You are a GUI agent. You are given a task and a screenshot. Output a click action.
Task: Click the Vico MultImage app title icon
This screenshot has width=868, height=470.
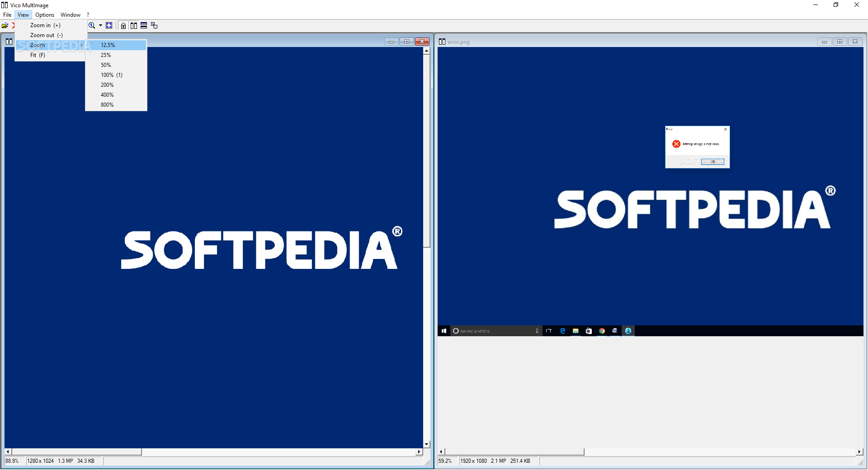(5, 5)
